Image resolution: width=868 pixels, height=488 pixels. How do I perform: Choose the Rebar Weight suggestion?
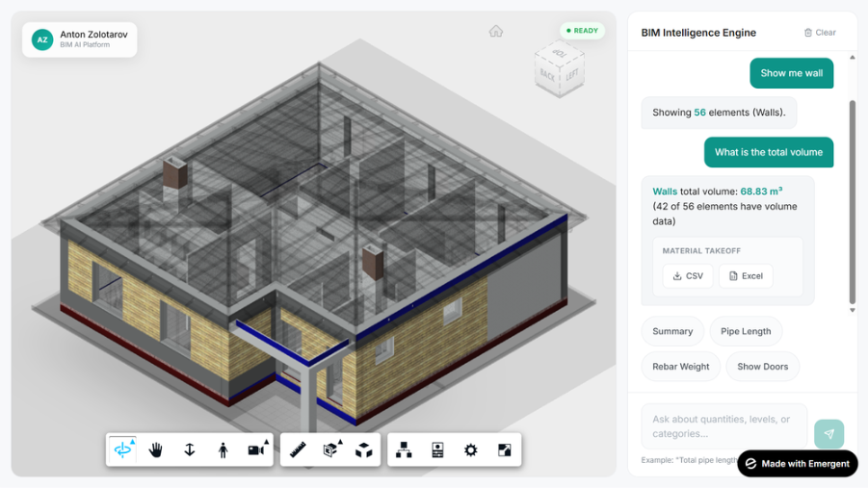pos(681,367)
